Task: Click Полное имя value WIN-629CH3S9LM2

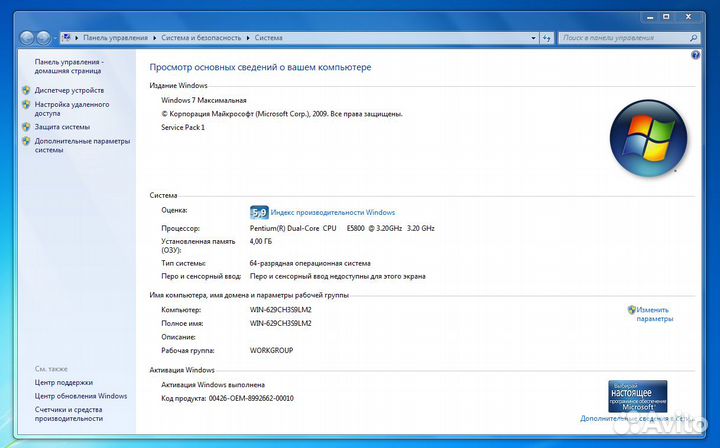Action: pyautogui.click(x=281, y=323)
